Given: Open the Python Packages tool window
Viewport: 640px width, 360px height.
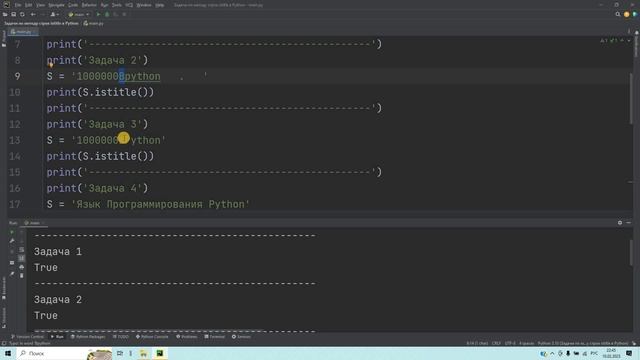Looking at the screenshot, I should [88, 337].
